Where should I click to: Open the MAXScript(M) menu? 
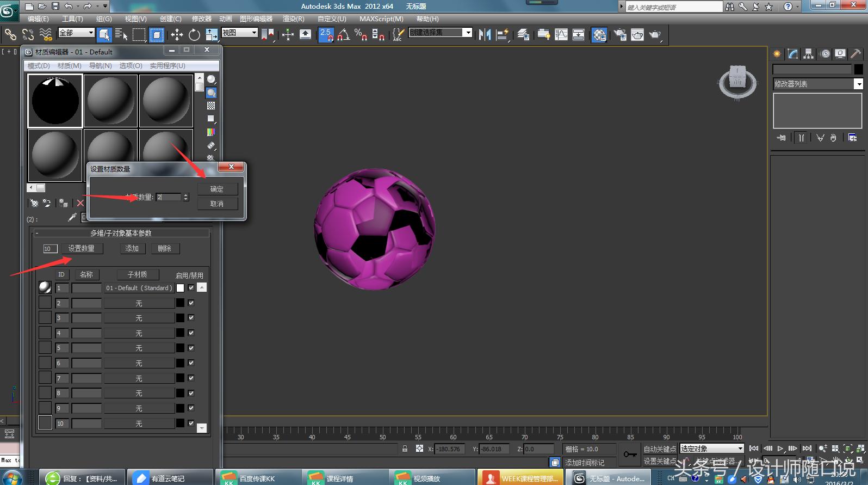tap(381, 19)
